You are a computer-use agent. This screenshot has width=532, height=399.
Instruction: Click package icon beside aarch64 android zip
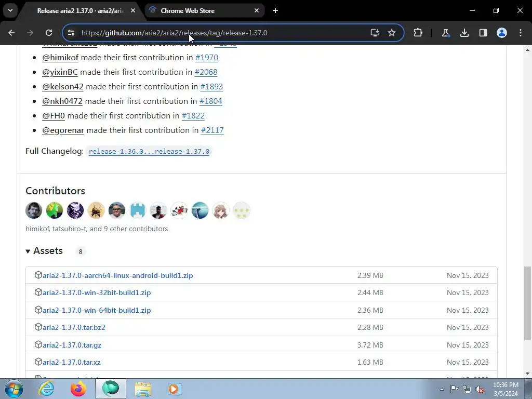pos(38,275)
